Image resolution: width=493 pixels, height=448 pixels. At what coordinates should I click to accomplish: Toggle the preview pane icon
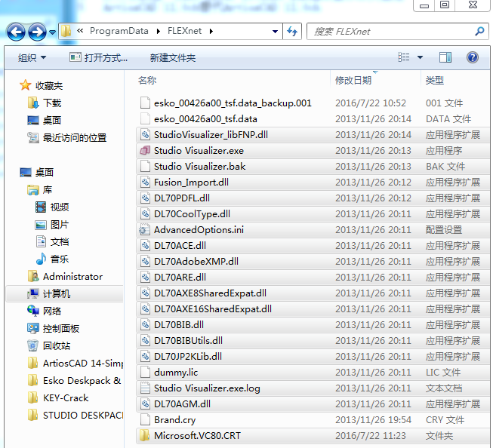coord(445,57)
